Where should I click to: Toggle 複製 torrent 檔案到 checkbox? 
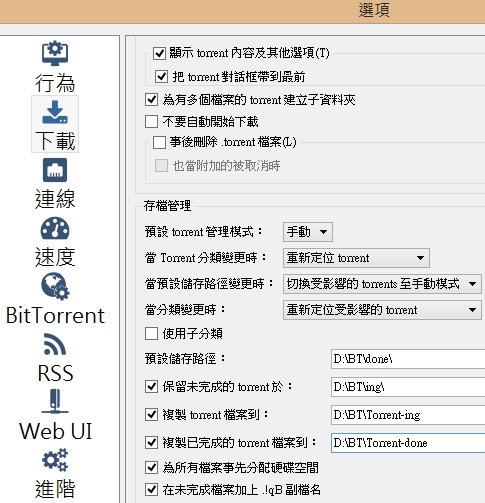(151, 415)
